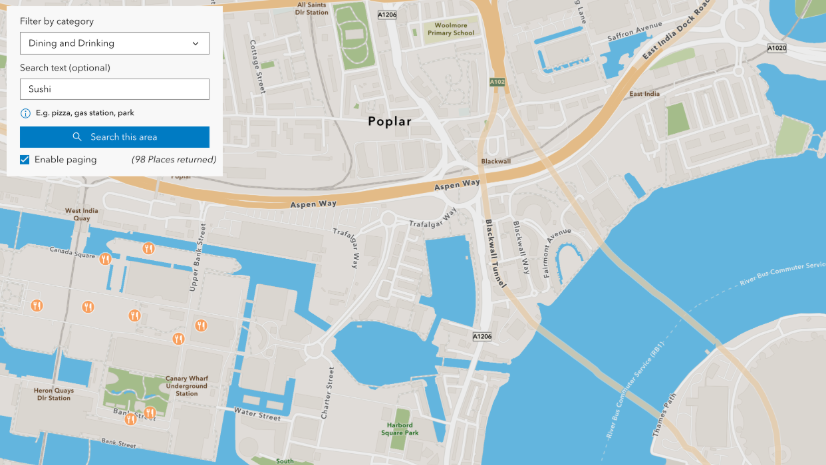Click the A102 road shield
This screenshot has width=826, height=465.
(x=497, y=82)
